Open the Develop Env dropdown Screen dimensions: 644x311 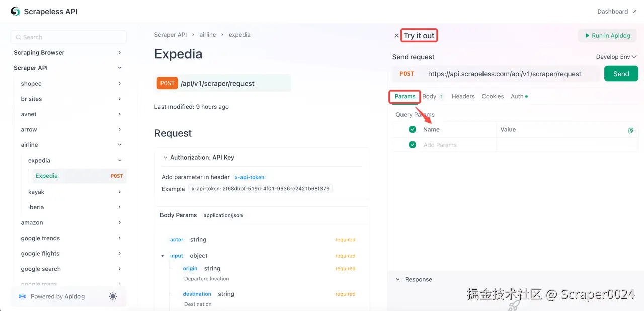coord(616,56)
